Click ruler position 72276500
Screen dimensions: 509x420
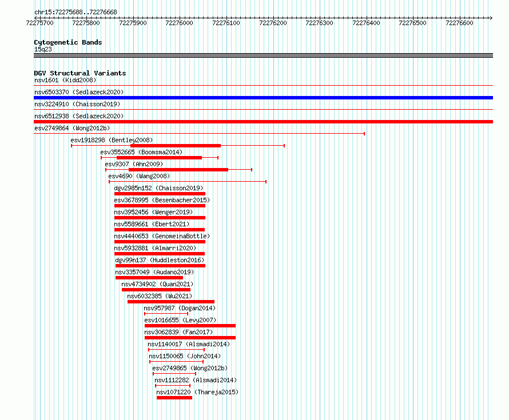tap(412, 23)
